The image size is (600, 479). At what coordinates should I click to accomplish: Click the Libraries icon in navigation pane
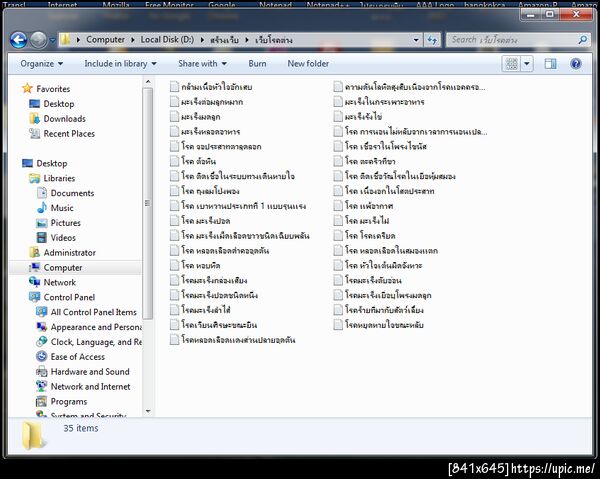(34, 178)
